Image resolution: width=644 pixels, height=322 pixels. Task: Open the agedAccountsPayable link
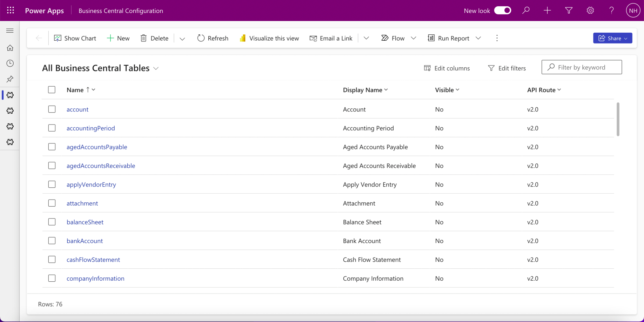[97, 147]
